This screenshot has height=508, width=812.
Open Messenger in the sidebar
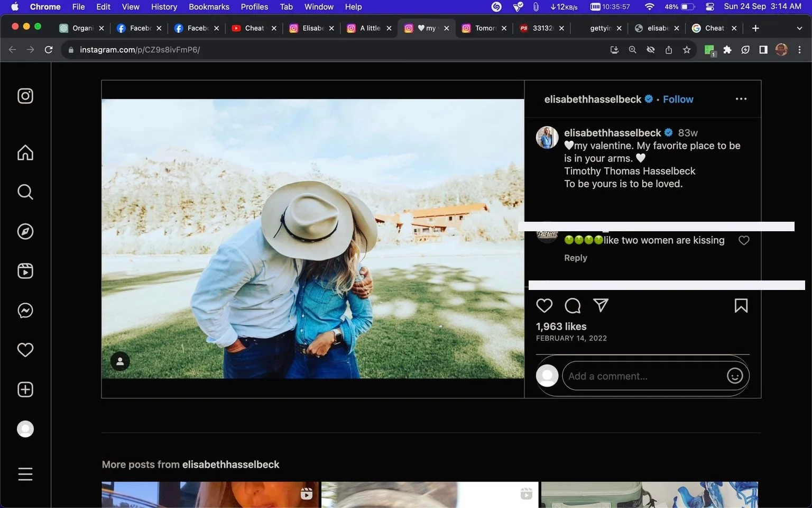[25, 310]
